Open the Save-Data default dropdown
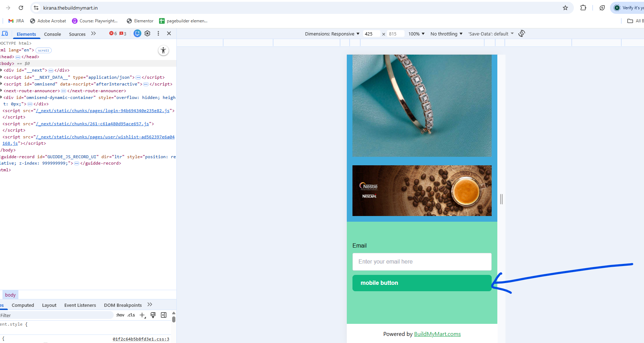Screen dimensions: 644x343 click(x=491, y=34)
